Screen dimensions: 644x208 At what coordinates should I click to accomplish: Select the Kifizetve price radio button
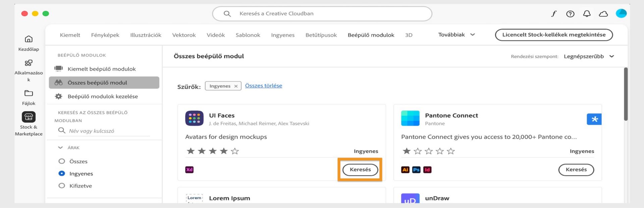tap(62, 186)
